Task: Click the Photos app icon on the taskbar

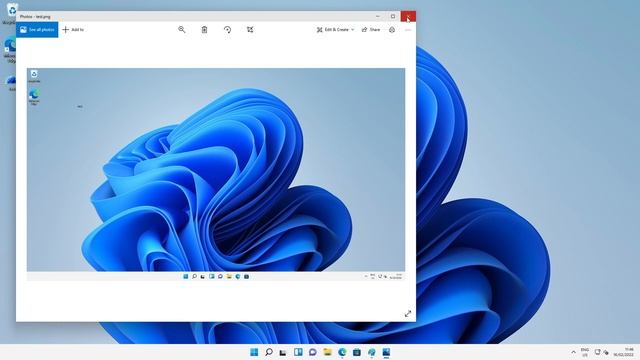Action: [x=386, y=352]
